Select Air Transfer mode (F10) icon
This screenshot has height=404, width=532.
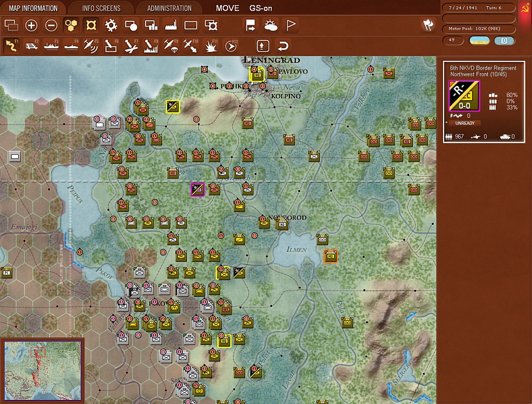[191, 46]
